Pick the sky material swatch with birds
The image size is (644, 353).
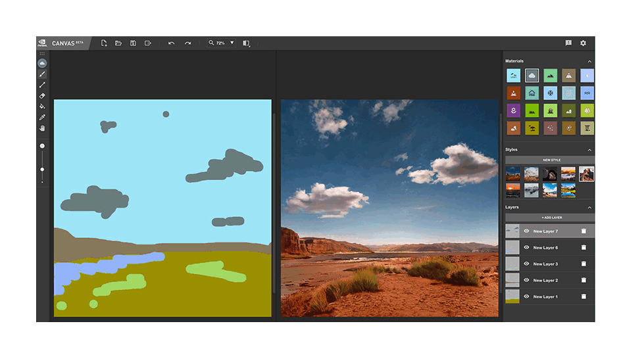pos(513,76)
